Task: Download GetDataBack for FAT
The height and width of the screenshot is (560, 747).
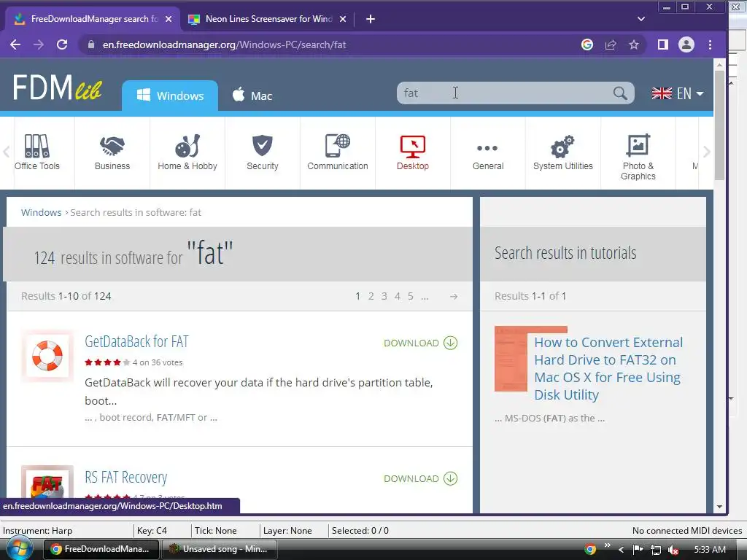Action: [x=420, y=343]
